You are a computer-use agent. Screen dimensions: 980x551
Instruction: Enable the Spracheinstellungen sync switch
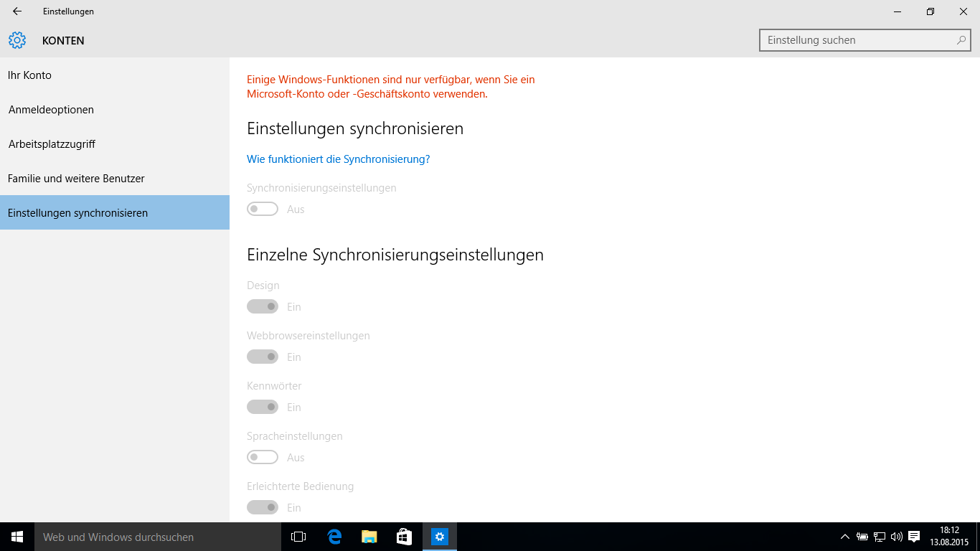[x=263, y=458]
